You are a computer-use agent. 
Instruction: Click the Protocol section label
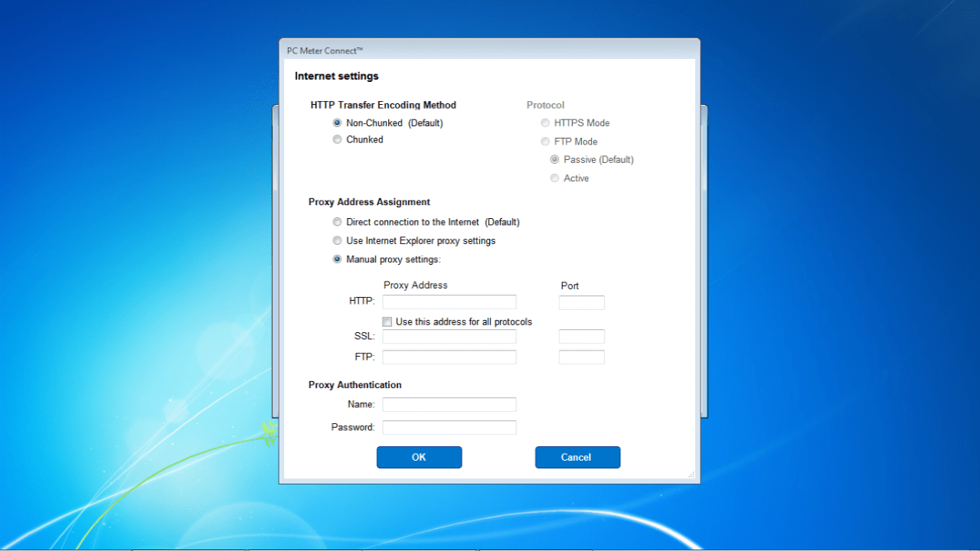(x=545, y=105)
